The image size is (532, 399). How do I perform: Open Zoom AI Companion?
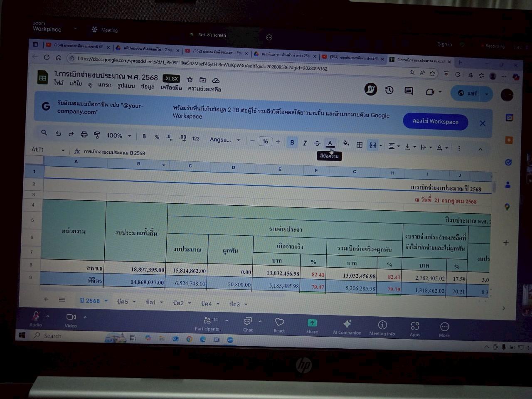pyautogui.click(x=347, y=327)
